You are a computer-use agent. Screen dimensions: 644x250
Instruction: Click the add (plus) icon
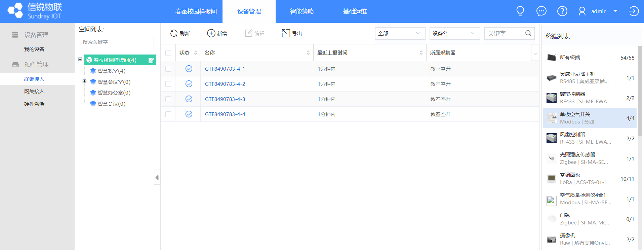[211, 33]
